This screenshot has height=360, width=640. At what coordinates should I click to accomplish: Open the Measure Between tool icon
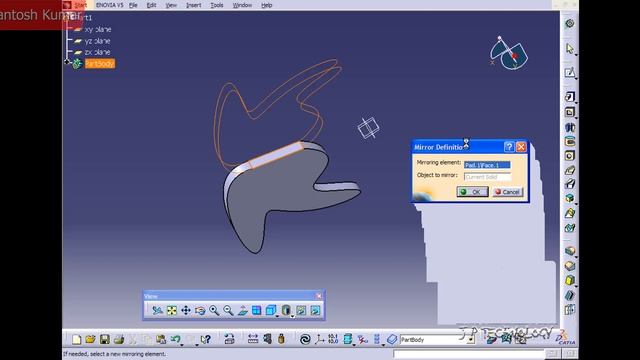253,339
